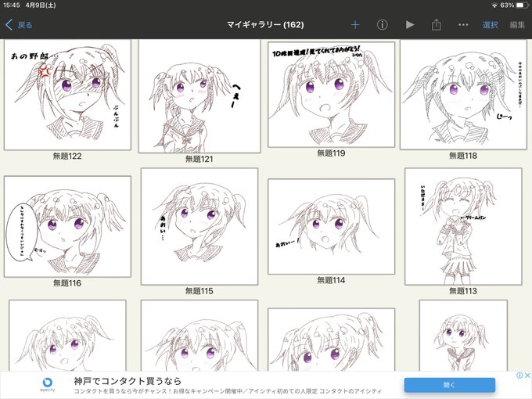Open the 無題118 thumbnail

pos(463,95)
